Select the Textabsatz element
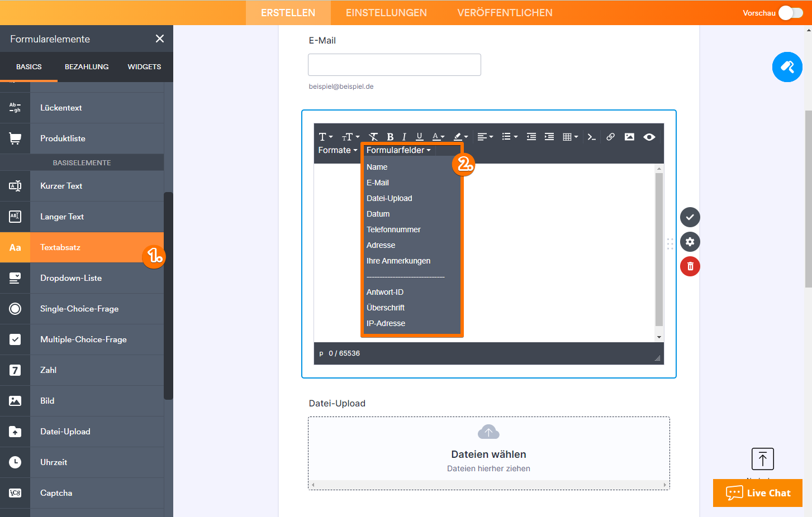This screenshot has width=812, height=517. pos(82,247)
